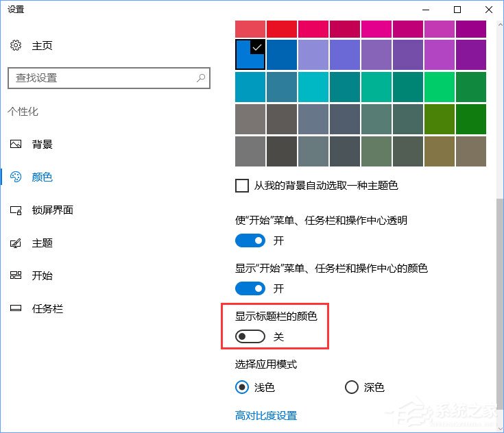Click the colors palette icon

point(16,177)
